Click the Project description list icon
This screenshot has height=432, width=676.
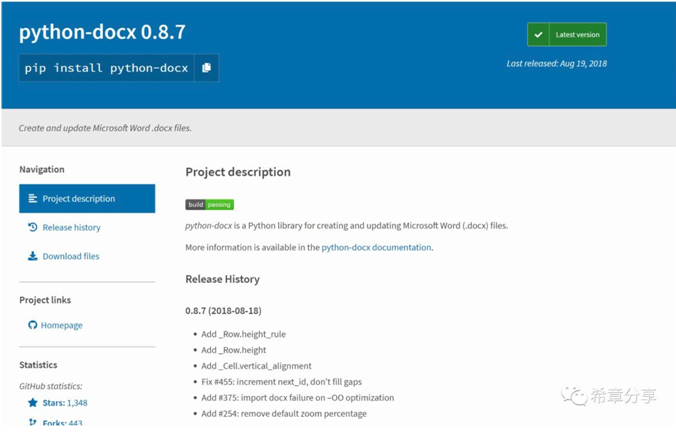point(33,198)
